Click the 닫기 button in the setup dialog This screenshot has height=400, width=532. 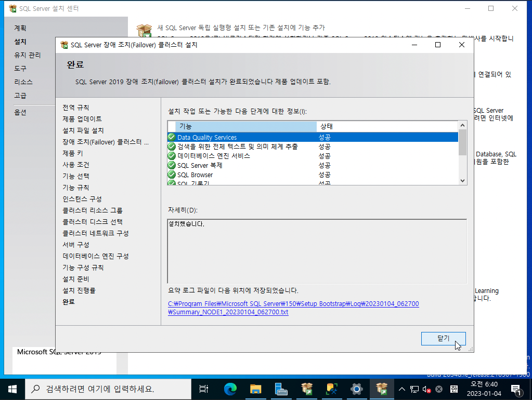443,338
